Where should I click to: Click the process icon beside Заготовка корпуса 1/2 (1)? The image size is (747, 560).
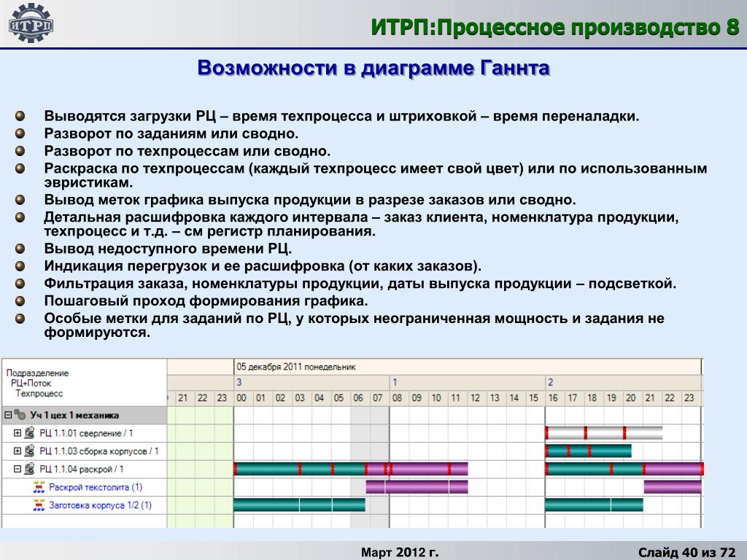(x=39, y=505)
